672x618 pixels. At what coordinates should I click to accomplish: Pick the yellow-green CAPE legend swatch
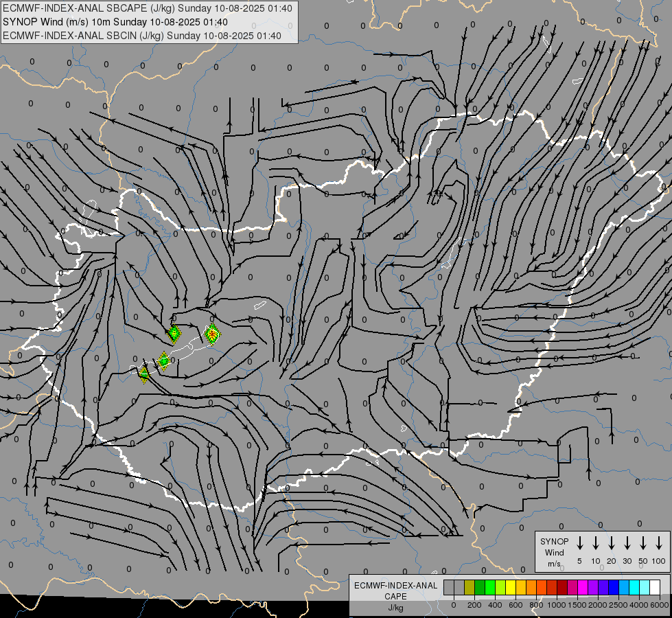click(x=500, y=587)
